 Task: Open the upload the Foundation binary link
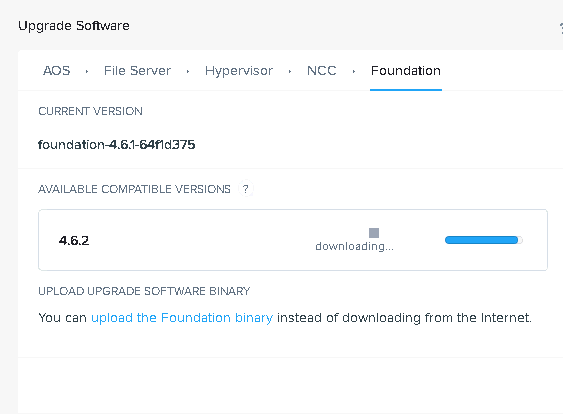point(182,318)
